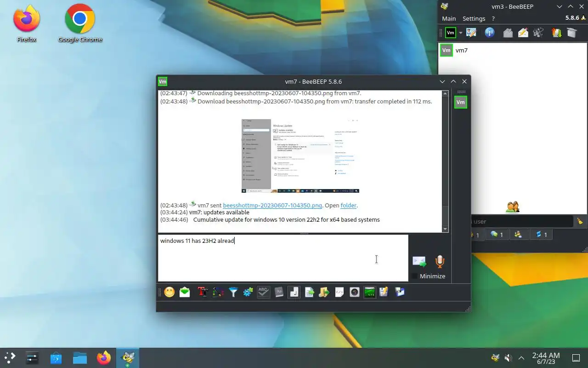588x368 pixels.
Task: Click the camera screenshot icon
Action: click(355, 292)
